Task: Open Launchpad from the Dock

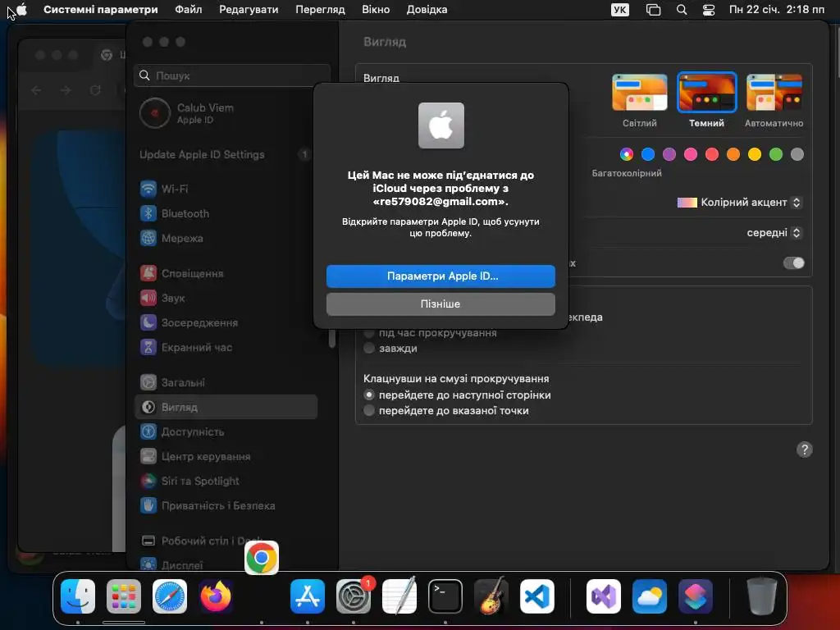Action: click(124, 596)
